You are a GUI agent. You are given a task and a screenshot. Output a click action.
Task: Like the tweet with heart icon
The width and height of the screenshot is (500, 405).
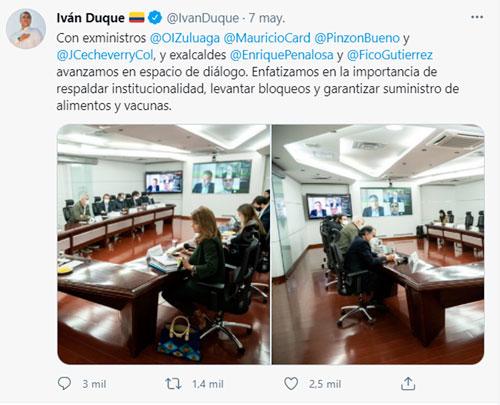pos(291,384)
